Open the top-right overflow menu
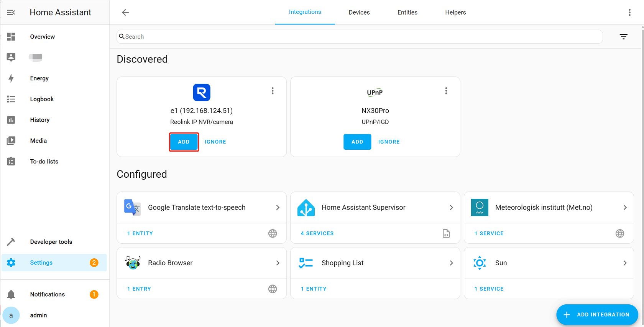This screenshot has height=327, width=644. pyautogui.click(x=629, y=12)
